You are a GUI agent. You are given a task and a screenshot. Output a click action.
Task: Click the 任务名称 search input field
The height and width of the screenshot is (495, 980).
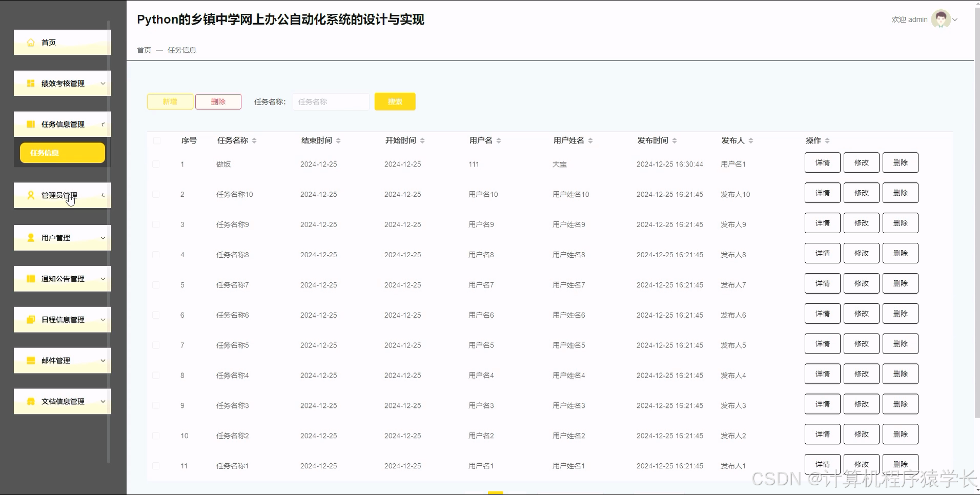(x=330, y=101)
